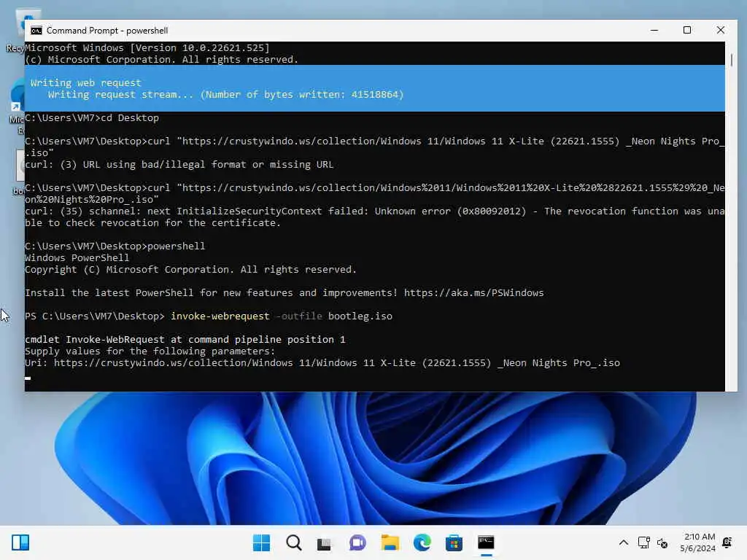Screen dimensions: 747x560
Task: Click the '-outfile' parameter text
Action: click(x=299, y=316)
